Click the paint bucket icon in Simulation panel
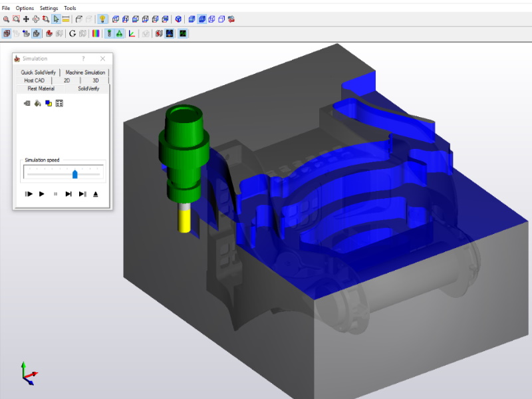Screen dimensions: 532x399 [38, 103]
